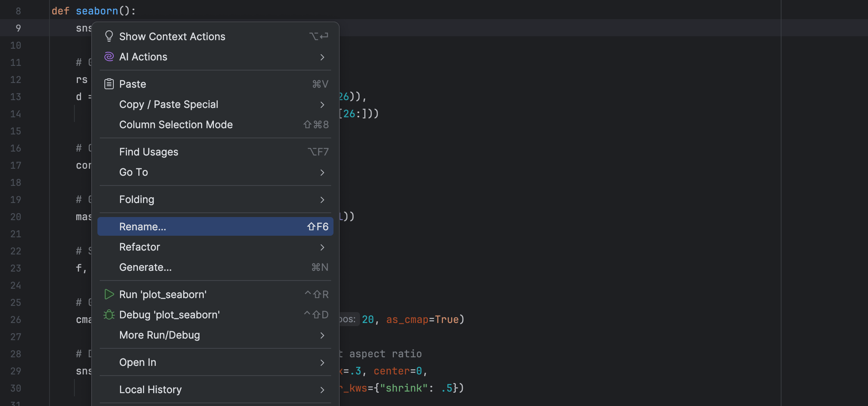The width and height of the screenshot is (868, 406).
Task: Expand More Run/Debug options
Action: (x=322, y=335)
